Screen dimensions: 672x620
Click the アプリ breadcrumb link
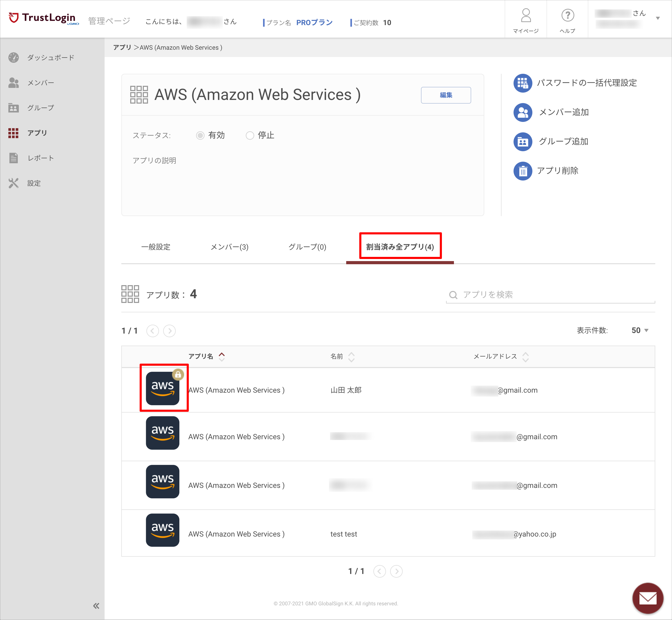coord(122,48)
